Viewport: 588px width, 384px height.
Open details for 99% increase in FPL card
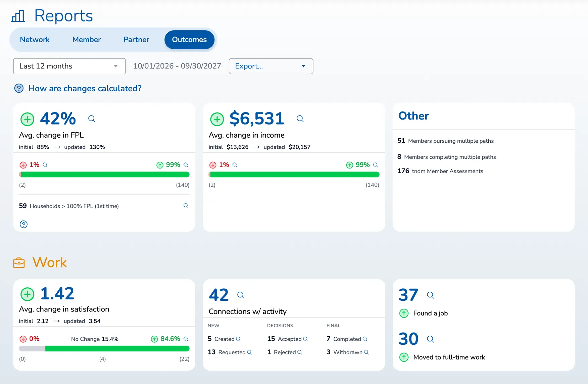186,165
